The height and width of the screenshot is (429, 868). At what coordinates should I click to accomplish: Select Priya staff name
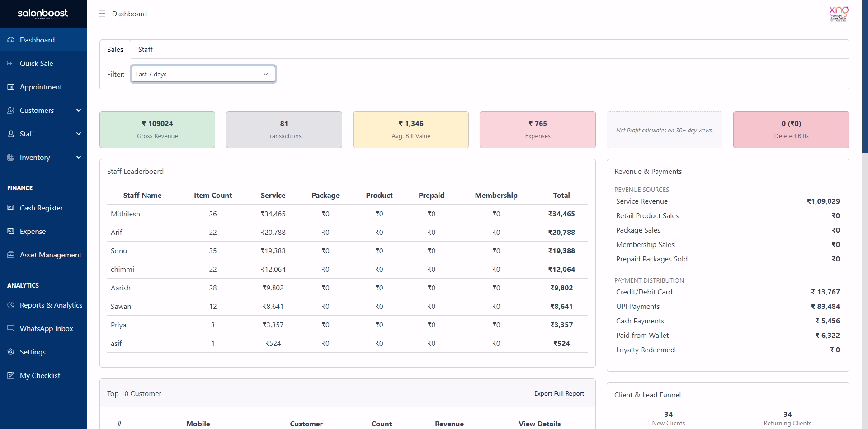pos(118,325)
